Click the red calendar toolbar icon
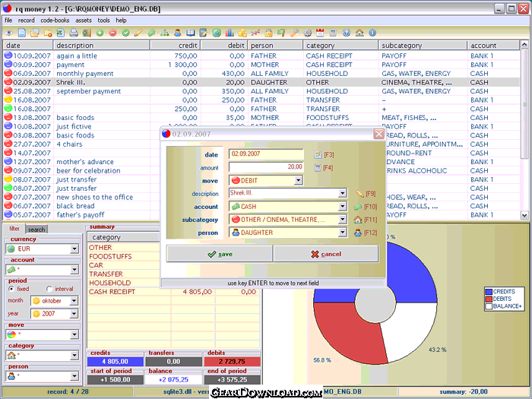Viewport: 532px width, 399px height. 320,33
